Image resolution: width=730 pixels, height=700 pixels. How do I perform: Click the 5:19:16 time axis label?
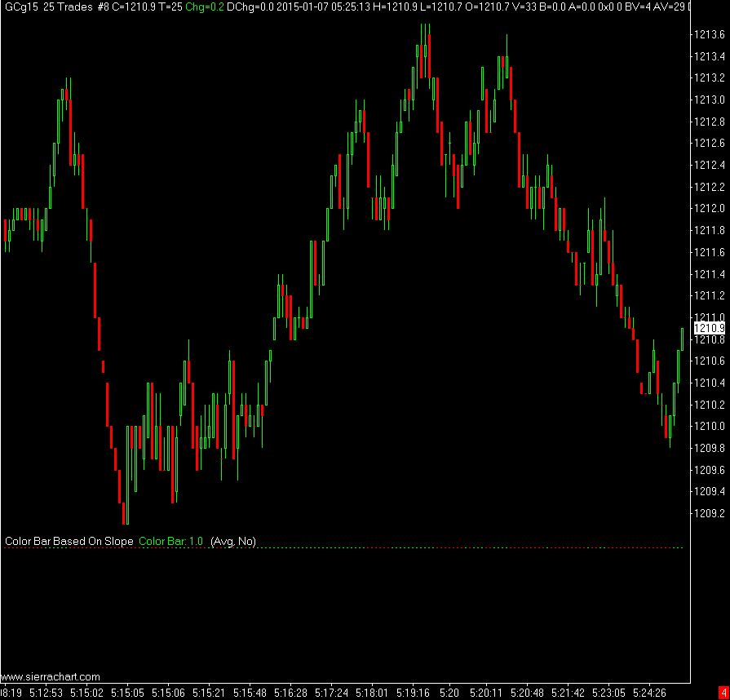[x=413, y=693]
